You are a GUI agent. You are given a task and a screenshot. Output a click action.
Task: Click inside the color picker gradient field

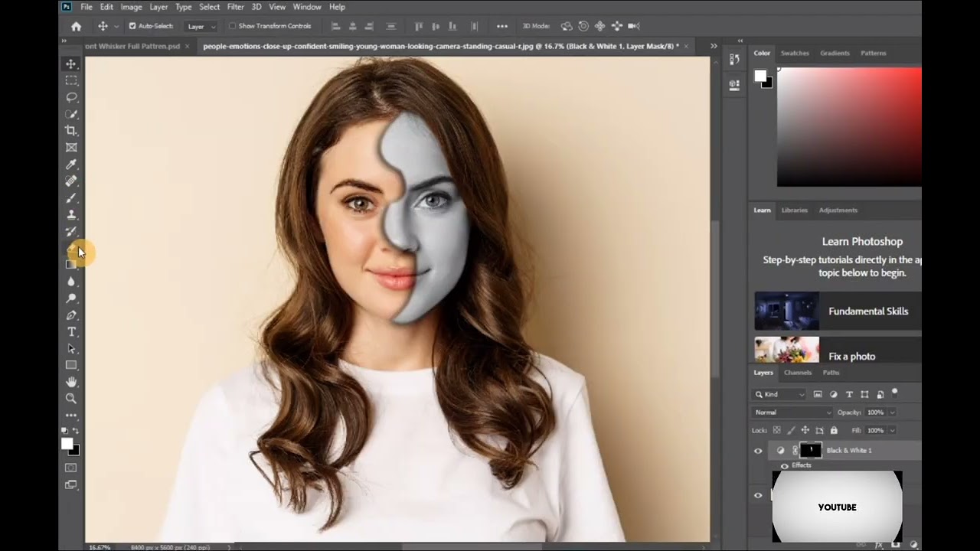tap(848, 126)
